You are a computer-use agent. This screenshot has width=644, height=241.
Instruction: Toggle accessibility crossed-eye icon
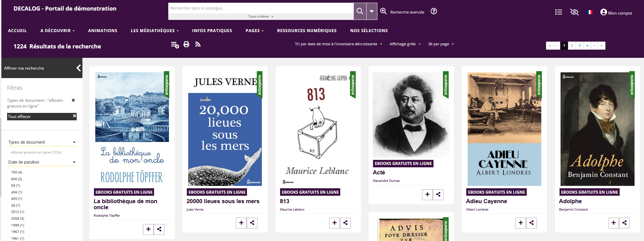574,12
